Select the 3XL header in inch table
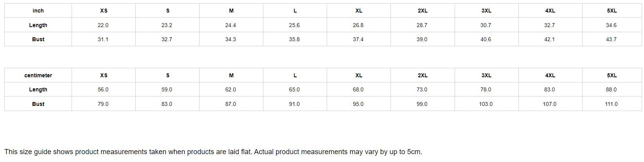 click(x=486, y=11)
